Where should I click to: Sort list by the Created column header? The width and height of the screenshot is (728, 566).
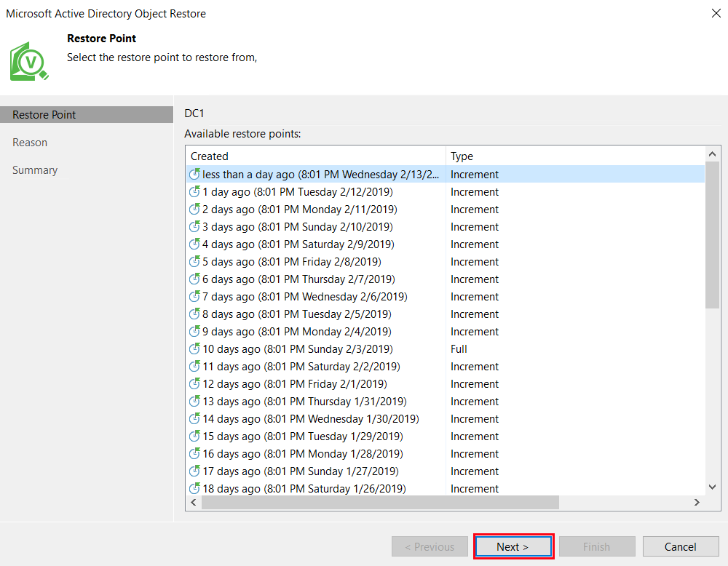tap(316, 156)
